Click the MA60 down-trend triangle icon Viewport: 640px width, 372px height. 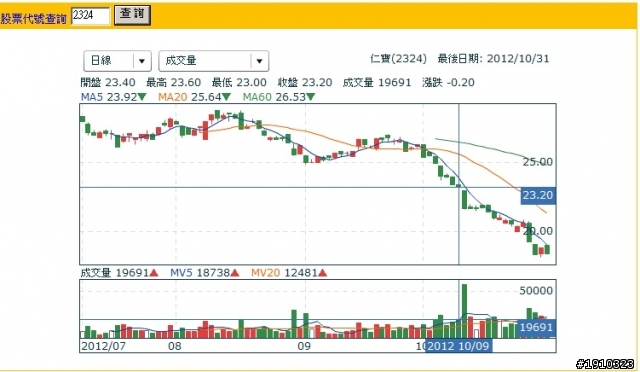(x=311, y=97)
